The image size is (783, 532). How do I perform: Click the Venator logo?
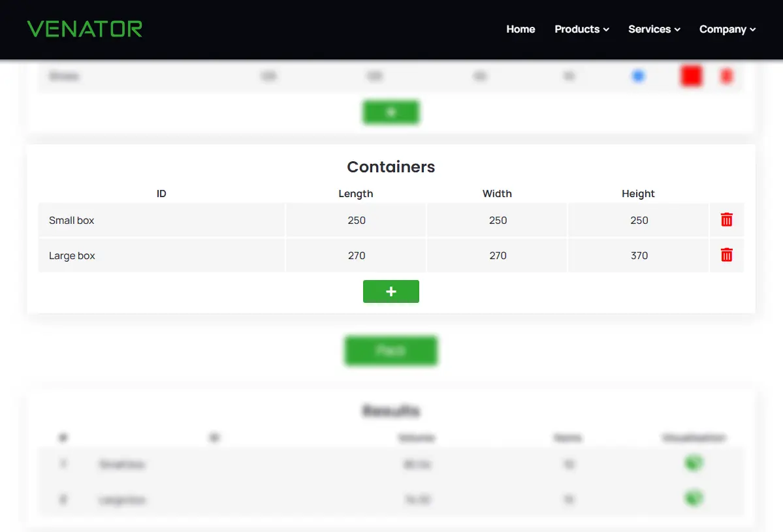tap(84, 29)
